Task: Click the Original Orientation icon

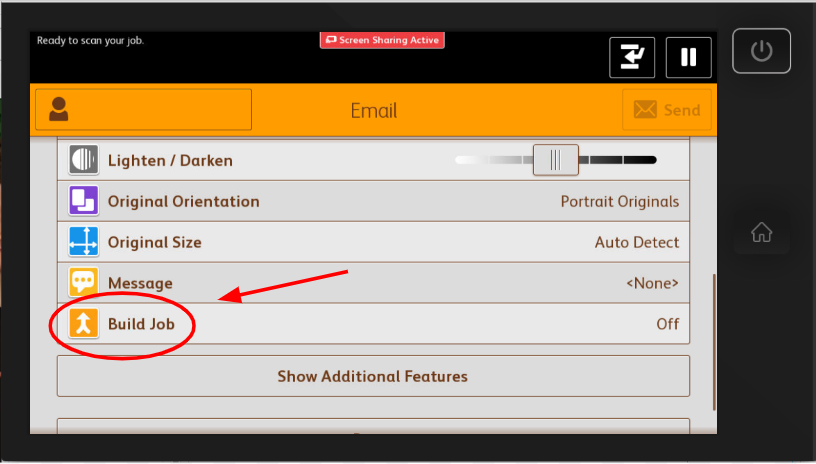Action: 83,201
